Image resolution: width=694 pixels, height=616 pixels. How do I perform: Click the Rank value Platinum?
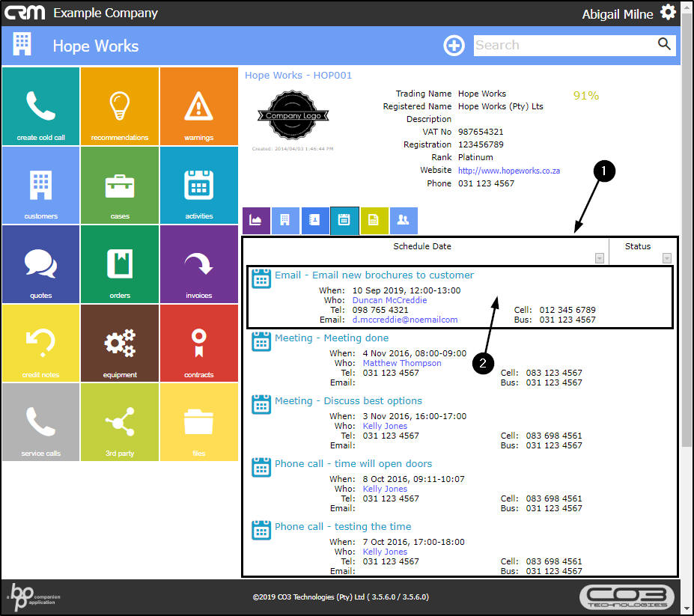[x=475, y=157]
